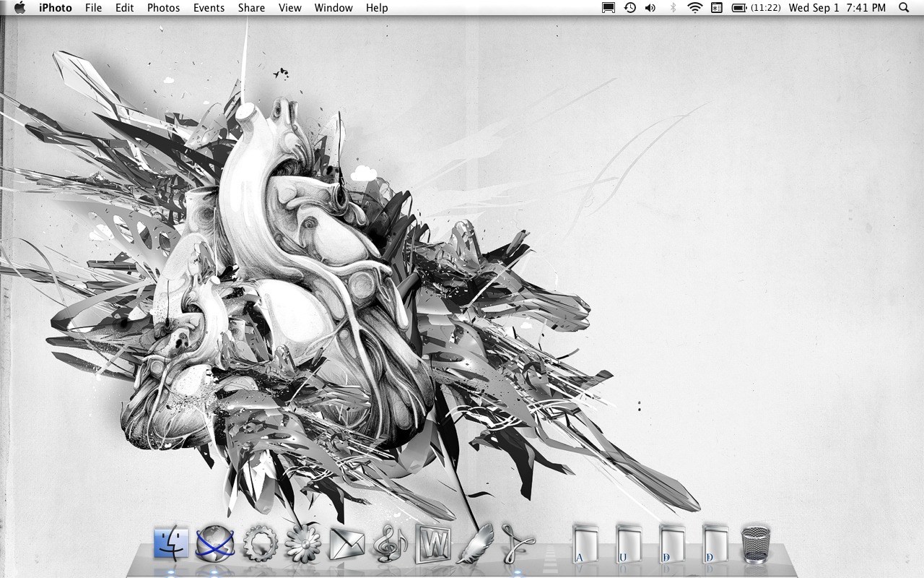Open the Dock folder labeled A

point(586,544)
